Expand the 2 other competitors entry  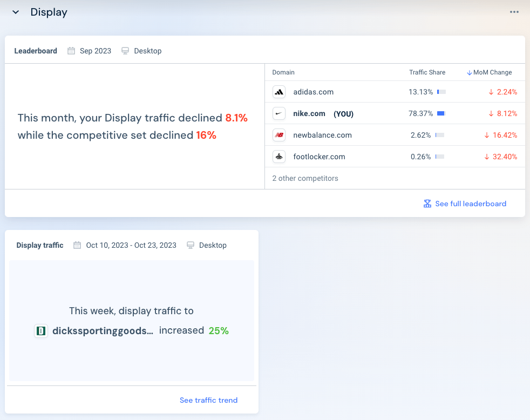point(305,178)
